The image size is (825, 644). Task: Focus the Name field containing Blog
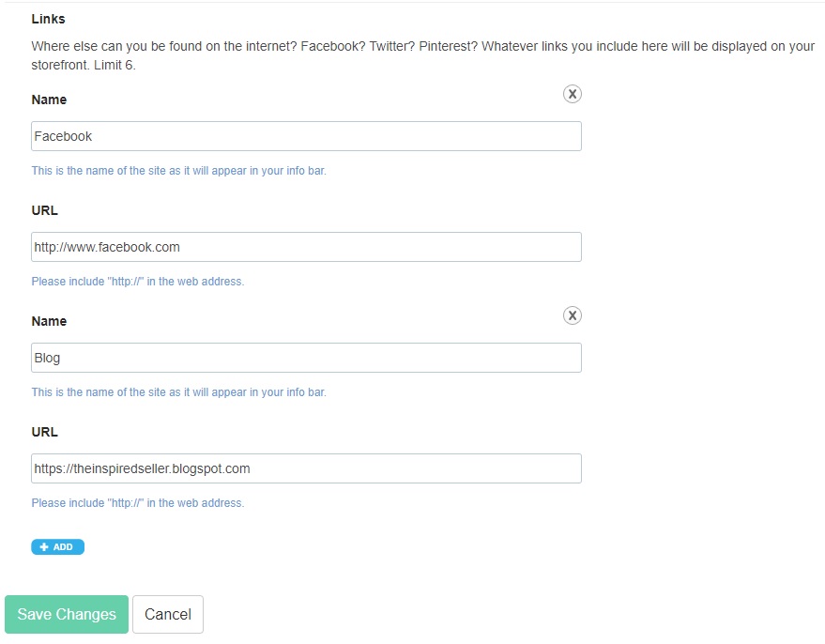[306, 358]
